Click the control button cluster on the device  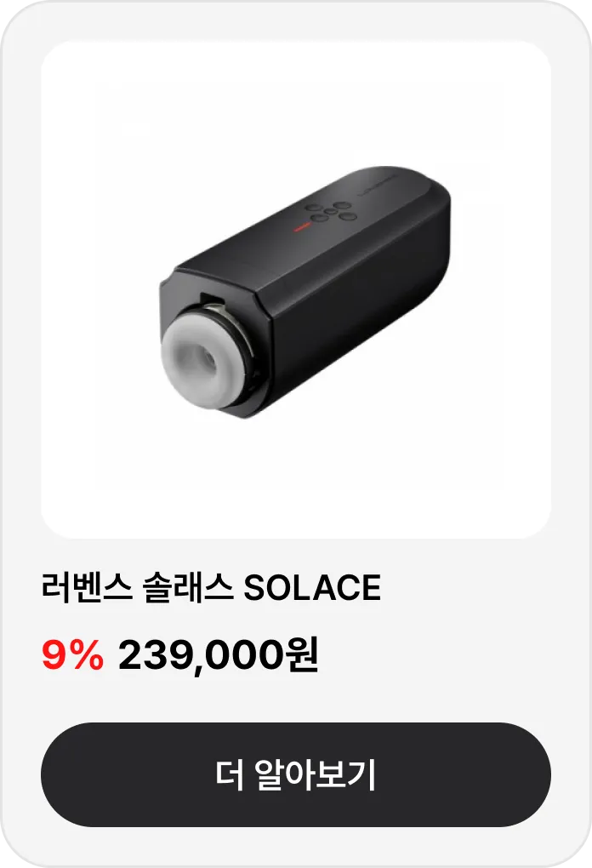[x=330, y=211]
